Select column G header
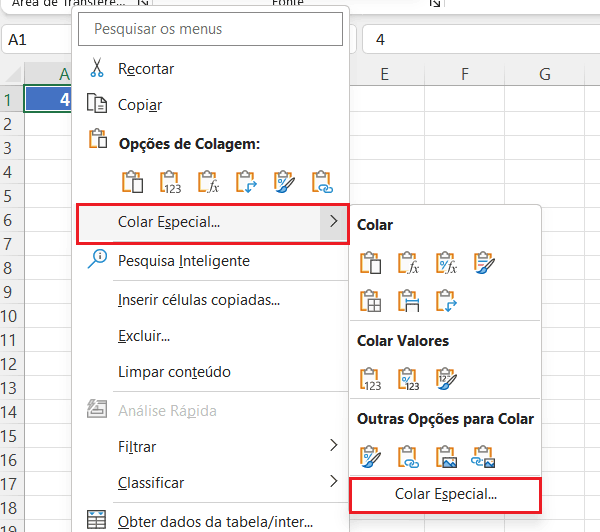Viewport: 600px width, 532px height. click(x=545, y=74)
